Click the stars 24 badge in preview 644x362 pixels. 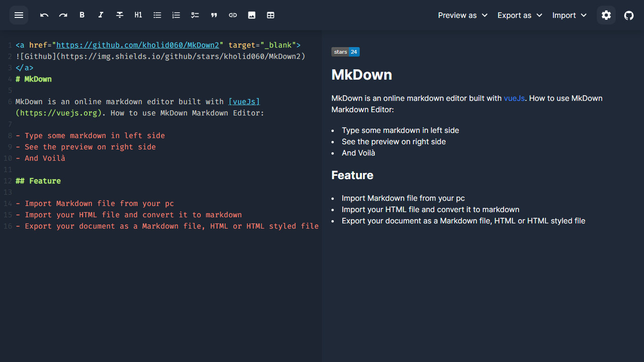tap(346, 52)
